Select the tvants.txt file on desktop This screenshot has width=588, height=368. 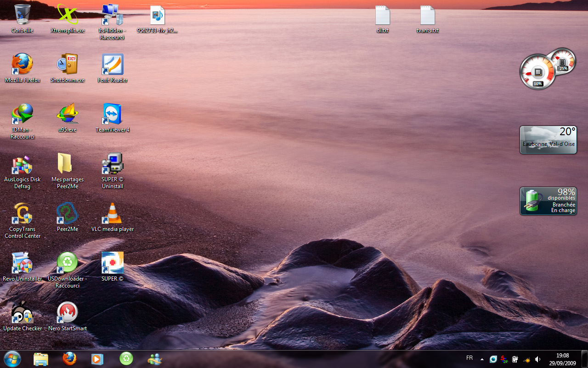(427, 16)
